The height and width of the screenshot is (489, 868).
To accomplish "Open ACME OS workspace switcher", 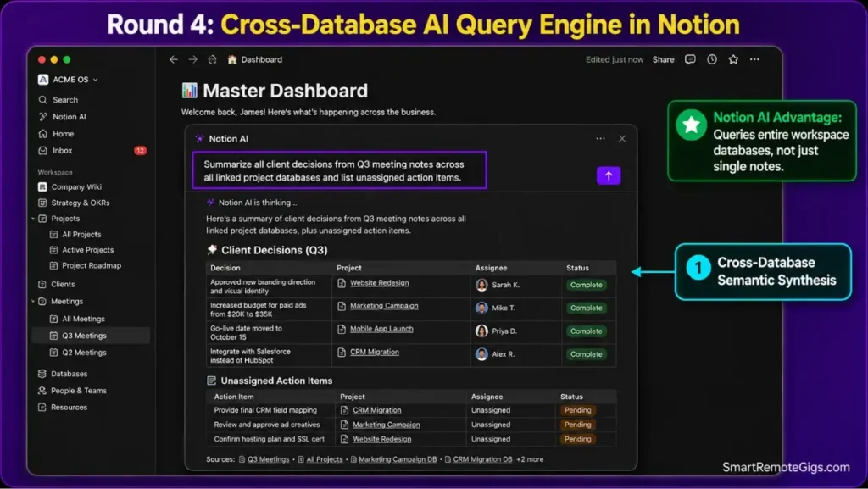I will click(x=68, y=79).
